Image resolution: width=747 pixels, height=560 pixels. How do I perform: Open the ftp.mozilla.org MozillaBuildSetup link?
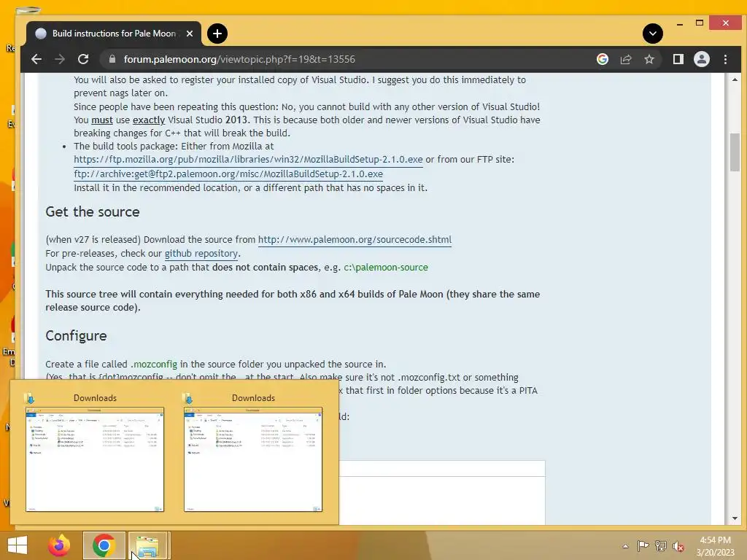coord(248,160)
